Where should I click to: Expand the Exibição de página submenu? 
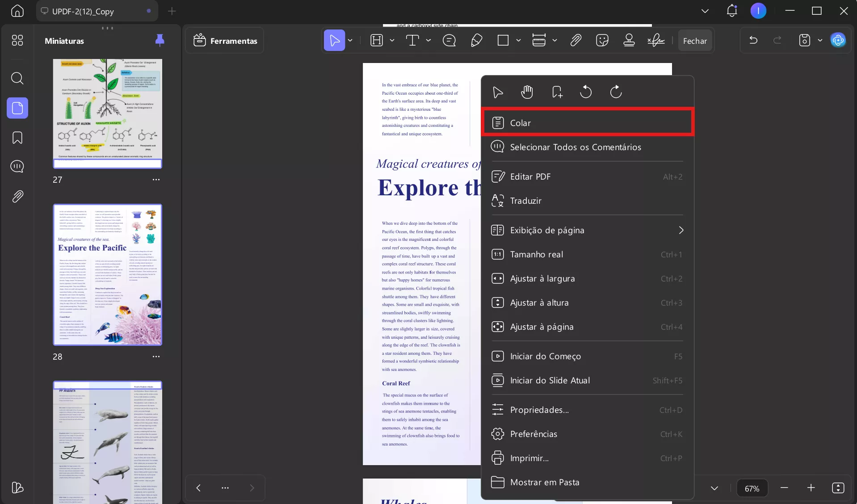pos(681,230)
